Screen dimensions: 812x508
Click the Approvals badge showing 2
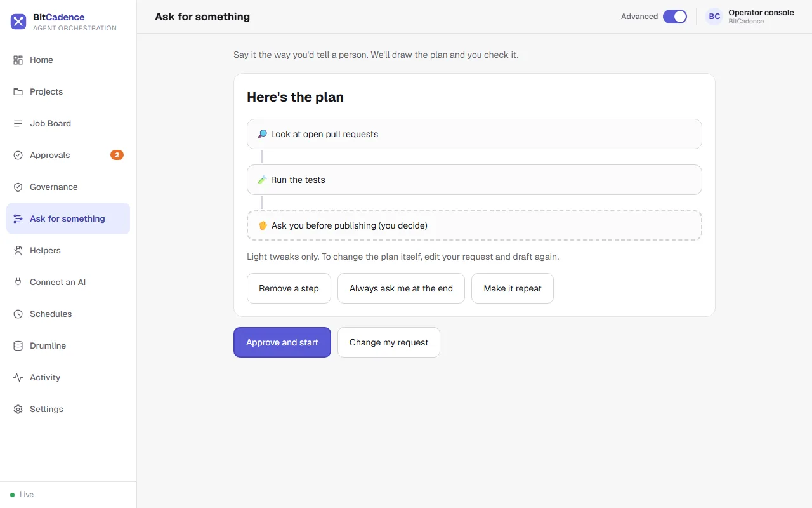[117, 155]
